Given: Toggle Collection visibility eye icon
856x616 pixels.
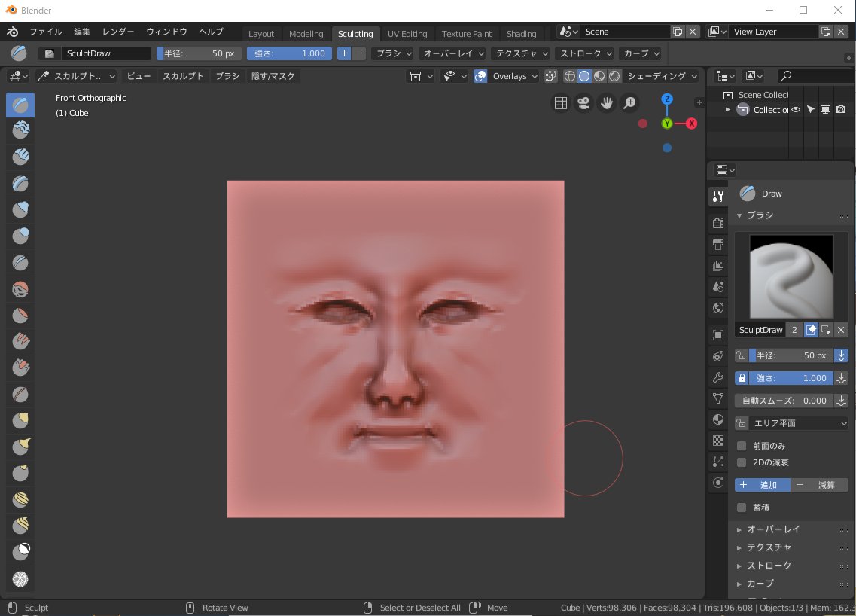Looking at the screenshot, I should click(x=796, y=109).
